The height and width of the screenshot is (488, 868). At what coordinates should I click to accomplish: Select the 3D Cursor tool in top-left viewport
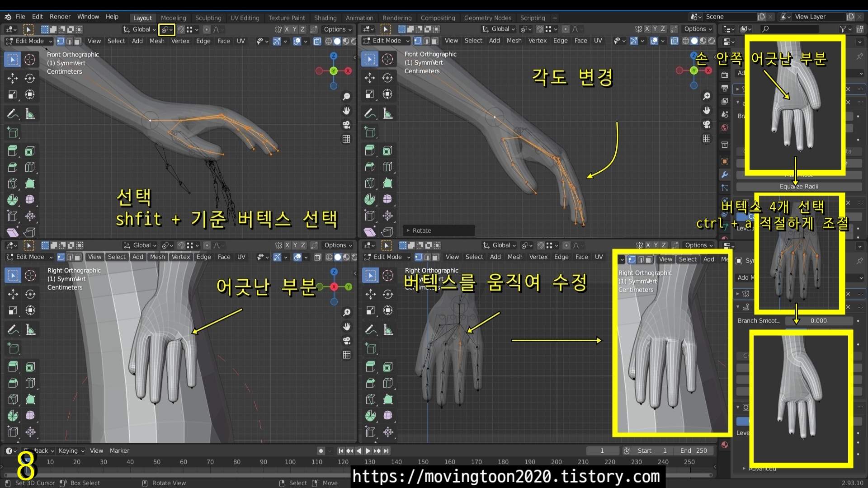[30, 59]
